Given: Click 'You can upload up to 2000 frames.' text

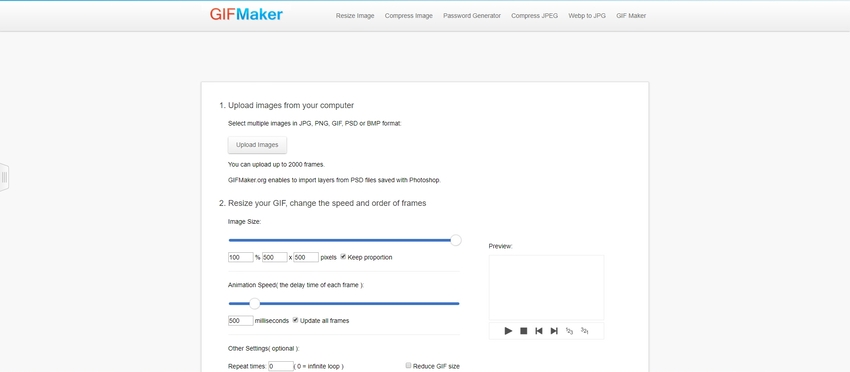Looking at the screenshot, I should [x=276, y=164].
